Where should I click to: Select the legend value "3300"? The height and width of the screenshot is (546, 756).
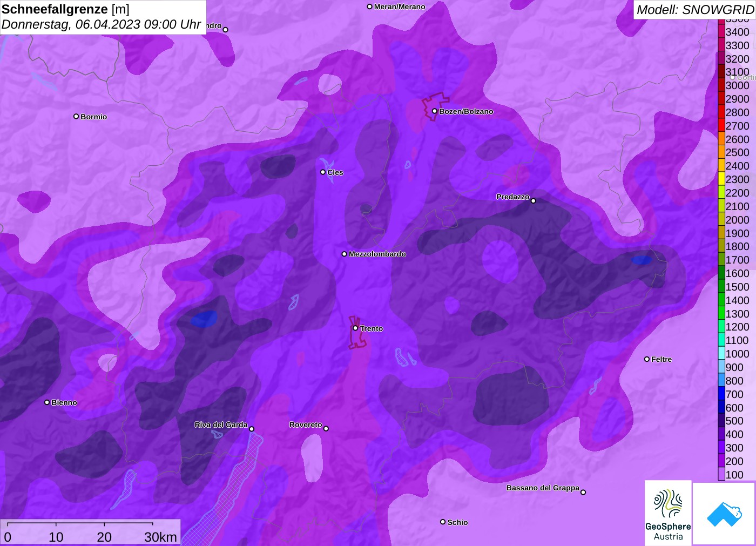point(738,45)
